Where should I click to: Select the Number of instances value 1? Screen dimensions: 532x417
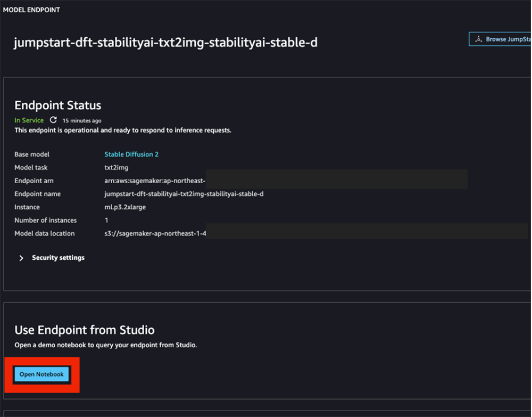pyautogui.click(x=106, y=220)
